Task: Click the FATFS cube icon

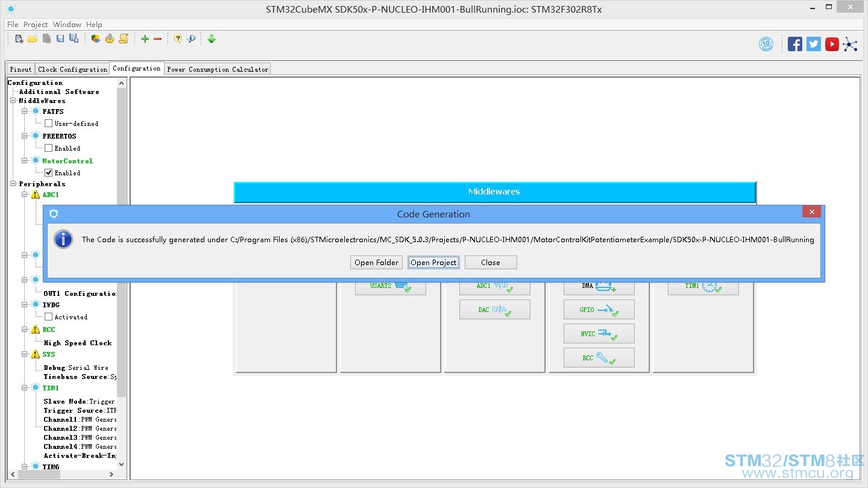Action: [x=35, y=111]
